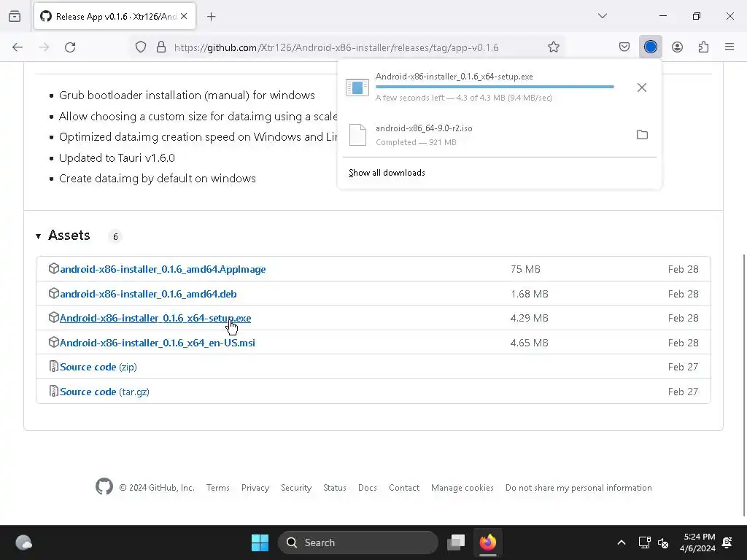Screen dimensions: 747x560
Task: Click the Feb 27 date of Source code (zip)
Action: coord(683,367)
